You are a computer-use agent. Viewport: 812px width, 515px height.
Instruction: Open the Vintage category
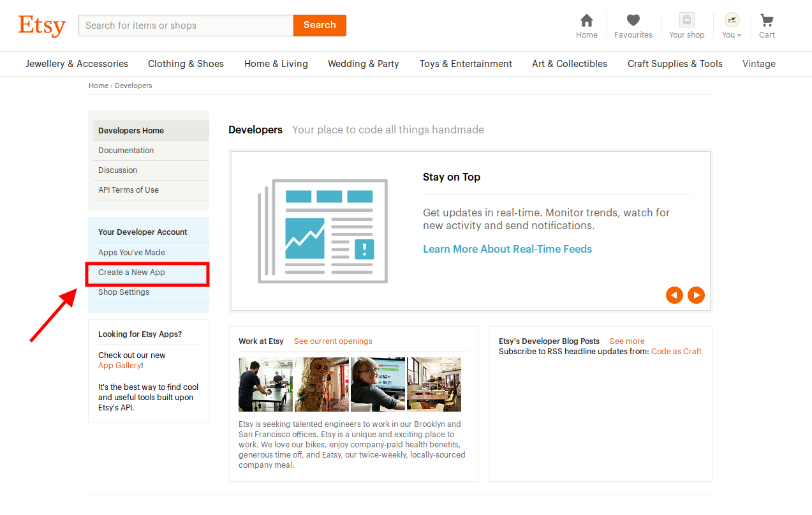[759, 64]
